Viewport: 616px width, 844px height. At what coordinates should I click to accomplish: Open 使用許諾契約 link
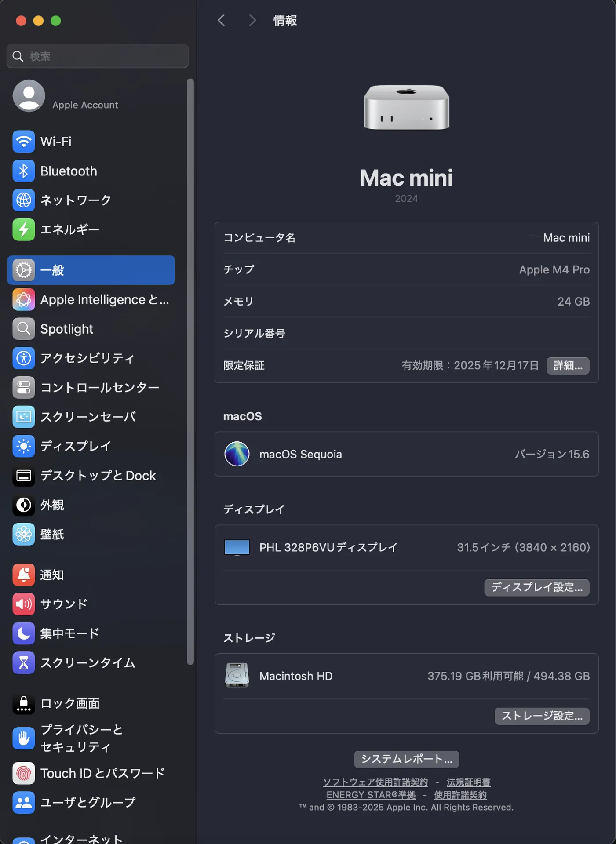pyautogui.click(x=460, y=795)
